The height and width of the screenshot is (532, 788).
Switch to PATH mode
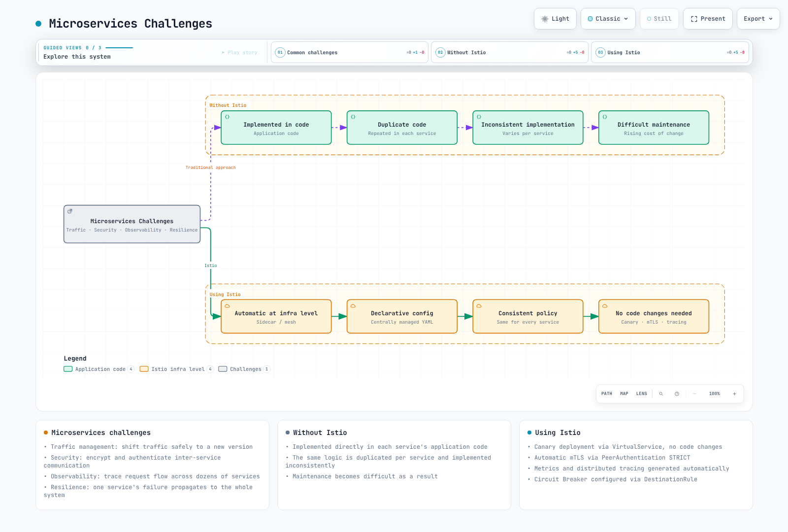pos(607,394)
